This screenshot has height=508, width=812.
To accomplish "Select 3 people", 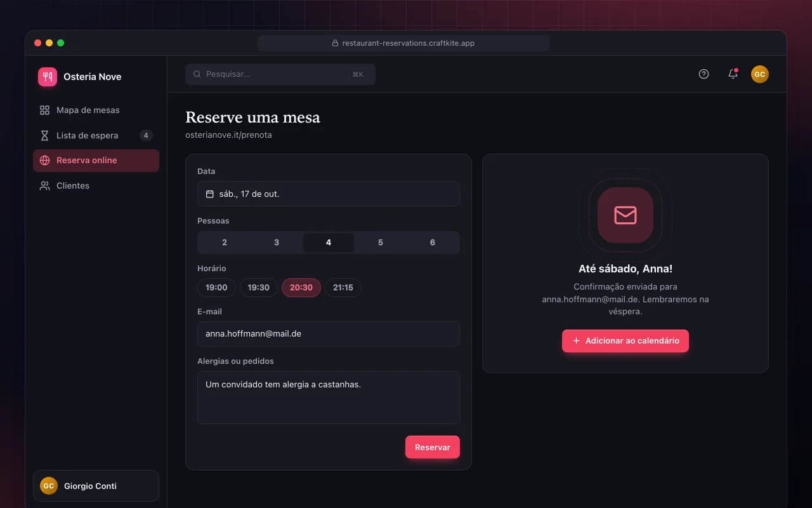I will click(x=277, y=243).
